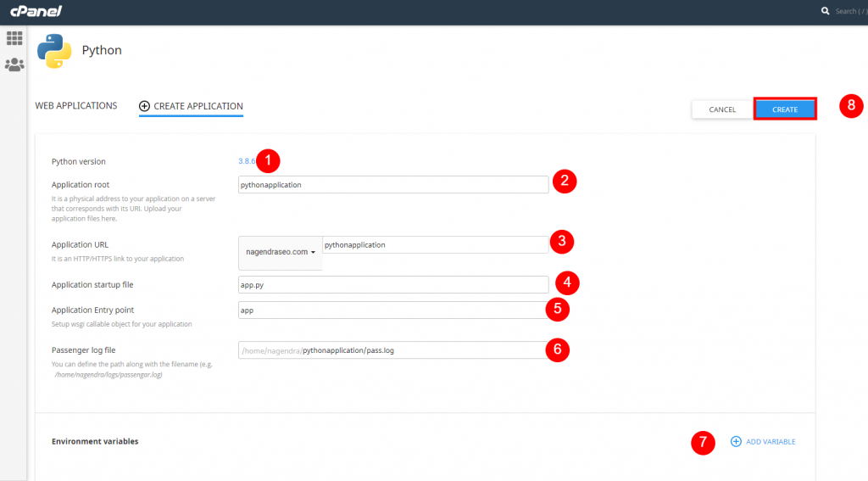The width and height of the screenshot is (868, 481).
Task: Open the user manager people icon
Action: [14, 64]
